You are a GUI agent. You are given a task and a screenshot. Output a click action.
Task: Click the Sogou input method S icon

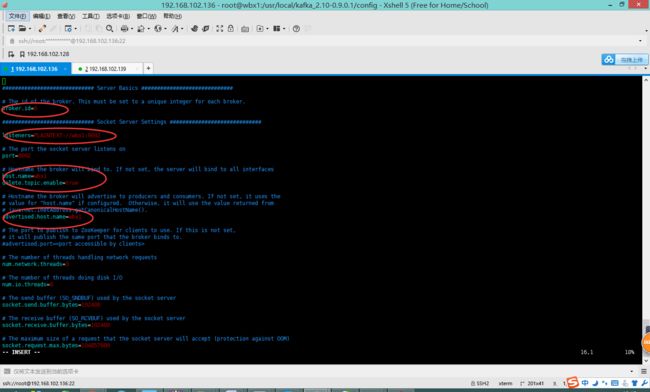pos(572,382)
